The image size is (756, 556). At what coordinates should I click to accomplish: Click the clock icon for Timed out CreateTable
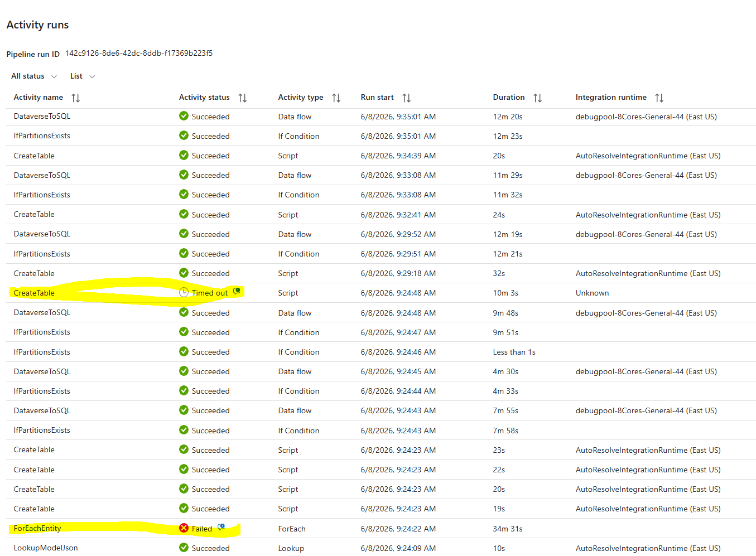pos(184,292)
